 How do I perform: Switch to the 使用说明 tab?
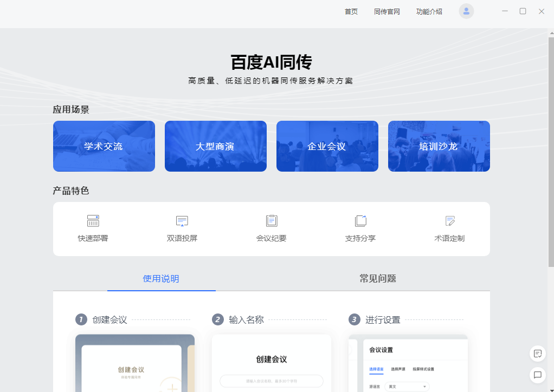point(161,279)
